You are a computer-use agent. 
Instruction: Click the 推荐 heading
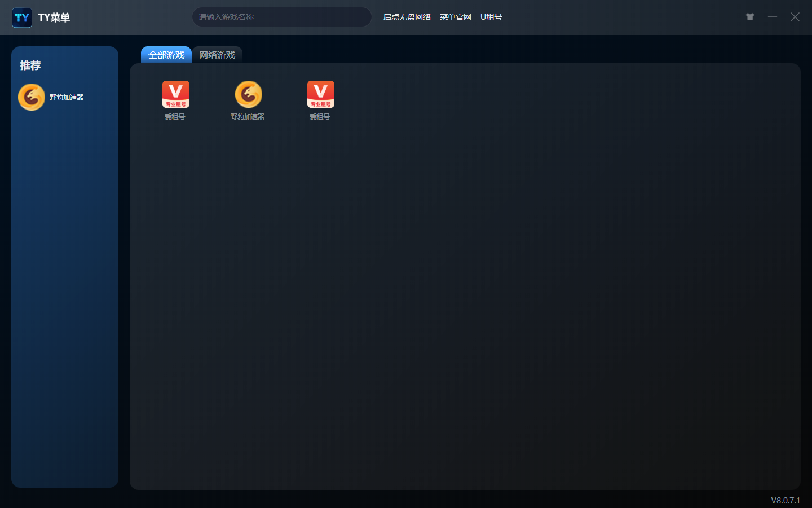30,65
